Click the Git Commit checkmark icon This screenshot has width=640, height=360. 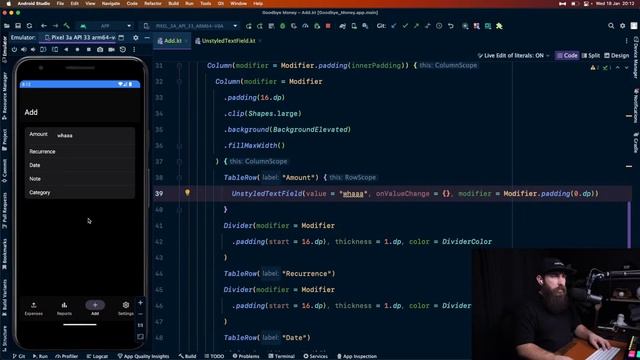[405, 26]
